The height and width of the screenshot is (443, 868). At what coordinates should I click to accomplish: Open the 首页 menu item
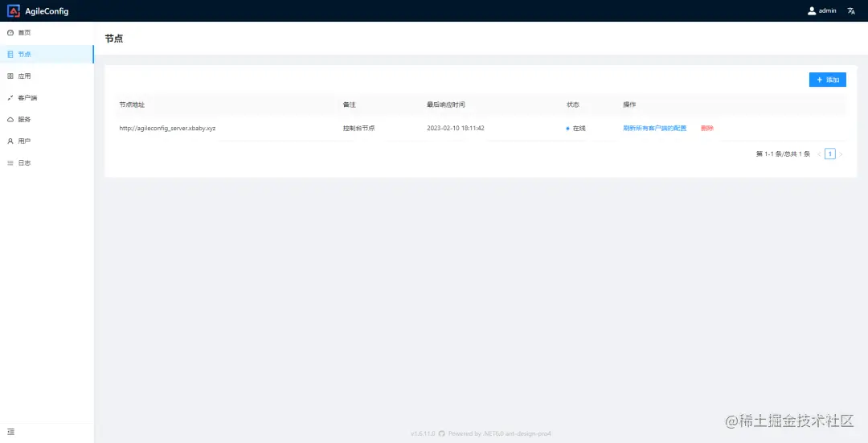(47, 33)
